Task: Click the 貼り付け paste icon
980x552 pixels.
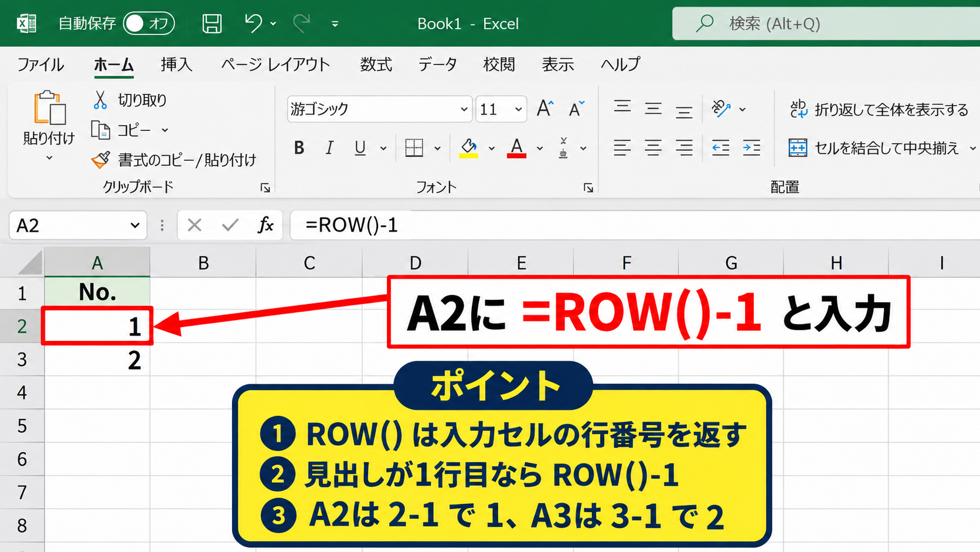Action: click(x=49, y=108)
